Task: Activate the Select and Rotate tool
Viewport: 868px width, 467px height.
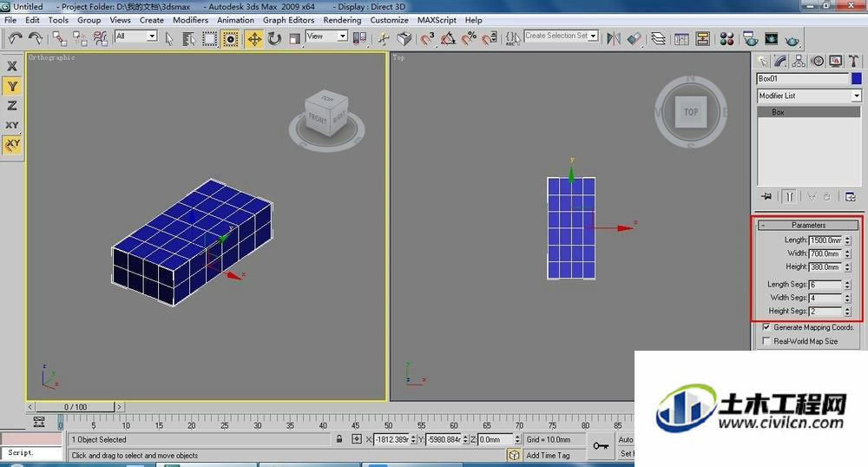Action: pyautogui.click(x=274, y=38)
